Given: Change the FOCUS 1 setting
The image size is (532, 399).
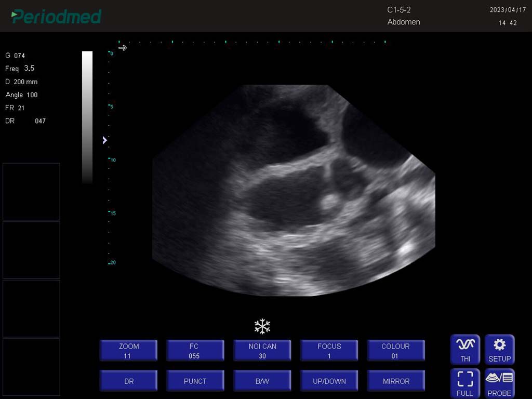Looking at the screenshot, I should point(329,351).
